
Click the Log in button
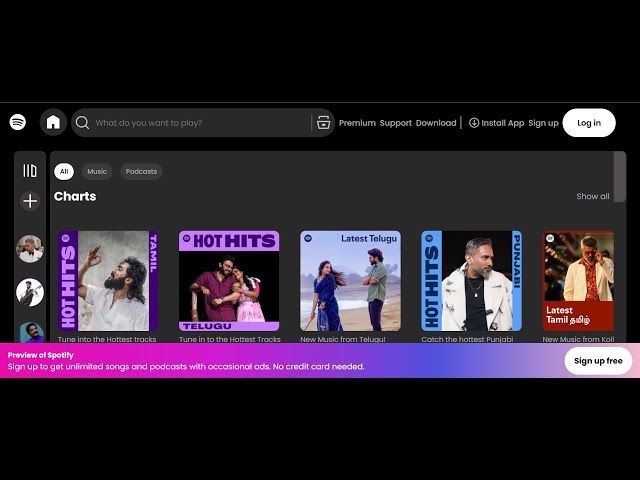[x=589, y=123]
